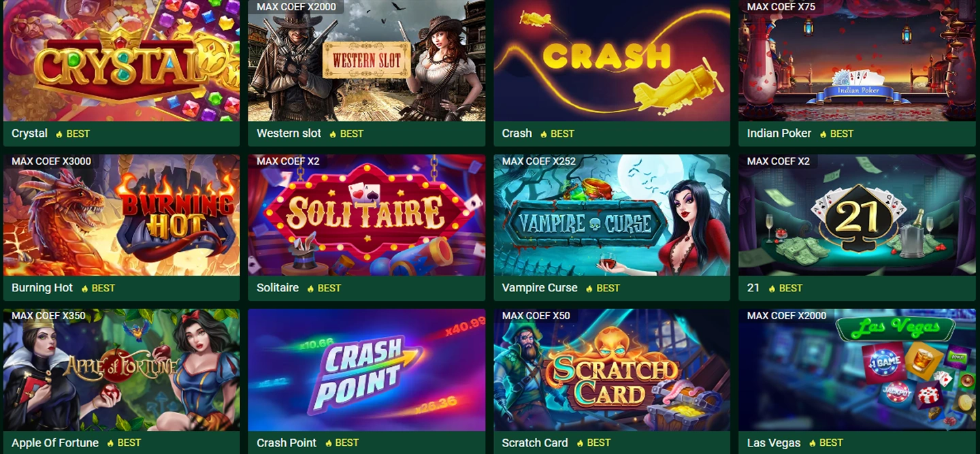The height and width of the screenshot is (454, 980).
Task: Click the Burning Hot title label
Action: [42, 288]
